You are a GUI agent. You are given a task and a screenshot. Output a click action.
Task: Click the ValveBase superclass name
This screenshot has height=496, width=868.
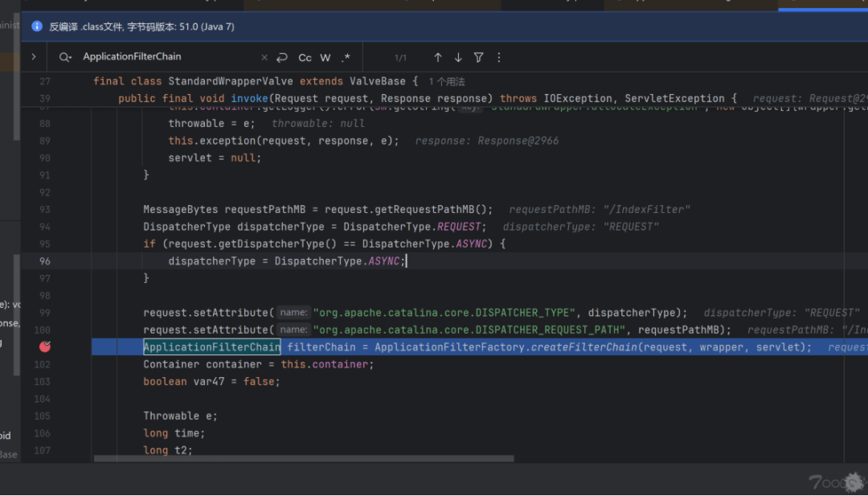click(378, 81)
